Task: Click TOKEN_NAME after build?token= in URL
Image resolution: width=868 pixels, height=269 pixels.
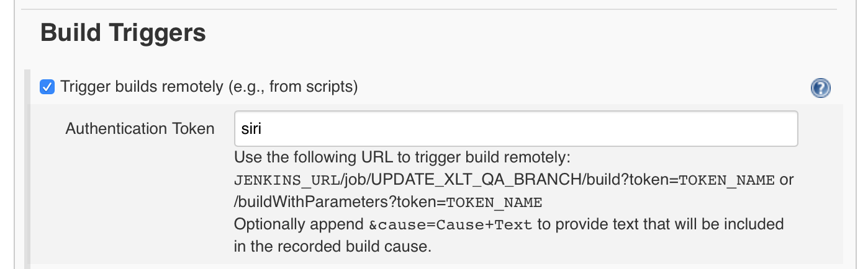Action: (x=728, y=180)
